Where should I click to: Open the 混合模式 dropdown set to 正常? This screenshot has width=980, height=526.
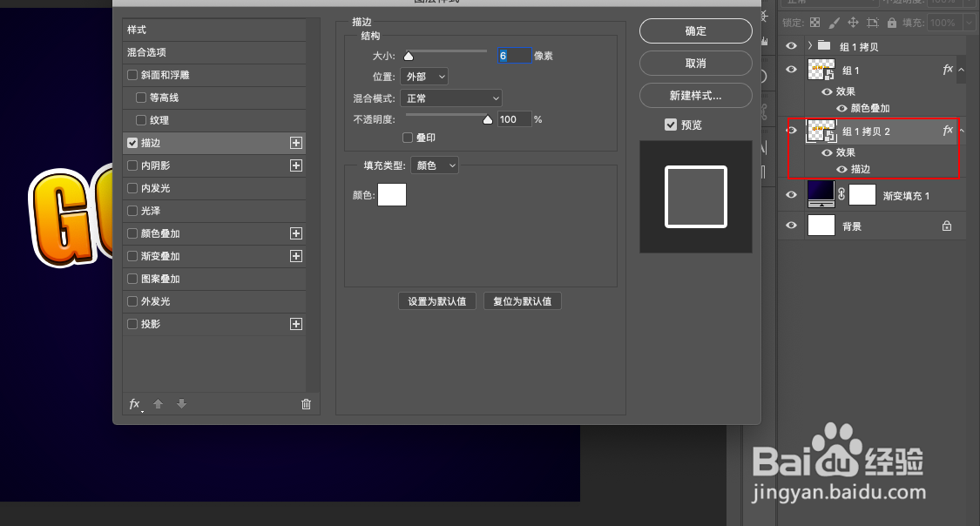tap(451, 98)
